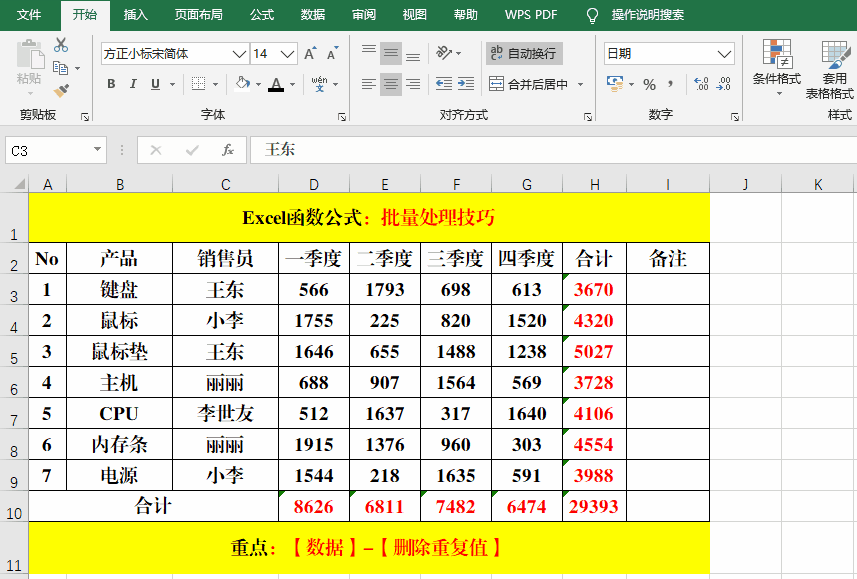Viewport: 857px width, 579px height.
Task: Open the font name dropdown
Action: click(x=239, y=54)
